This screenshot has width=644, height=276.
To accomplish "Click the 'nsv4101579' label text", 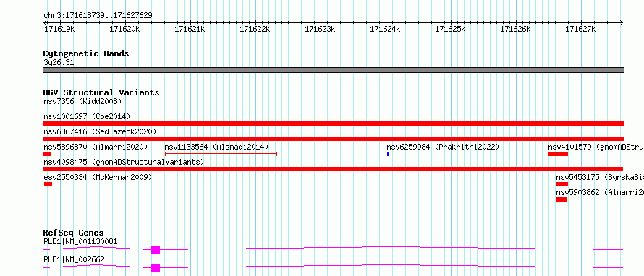I will point(569,147).
